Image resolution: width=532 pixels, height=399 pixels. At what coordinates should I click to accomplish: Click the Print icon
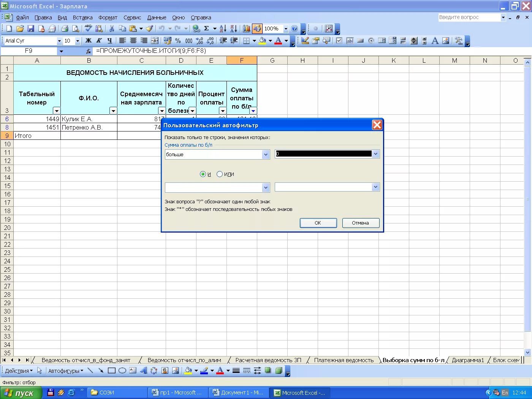pyautogui.click(x=65, y=28)
